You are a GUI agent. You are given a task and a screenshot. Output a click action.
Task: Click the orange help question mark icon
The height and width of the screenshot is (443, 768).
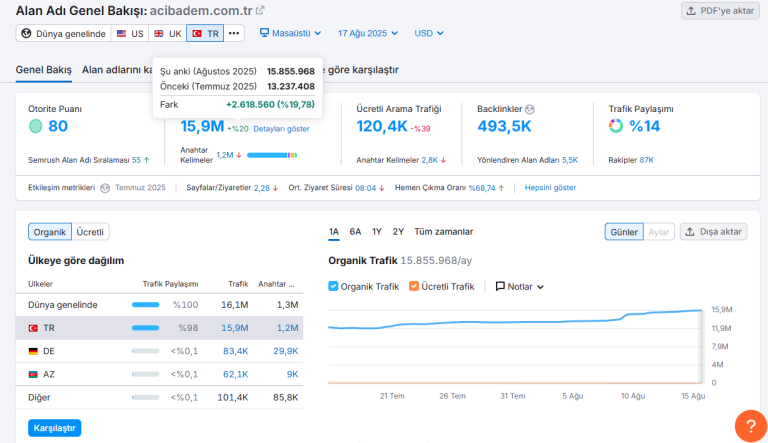(x=751, y=426)
